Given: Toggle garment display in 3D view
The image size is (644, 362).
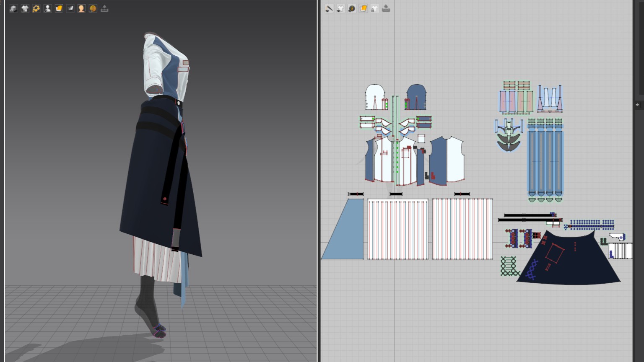Looking at the screenshot, I should click(25, 8).
